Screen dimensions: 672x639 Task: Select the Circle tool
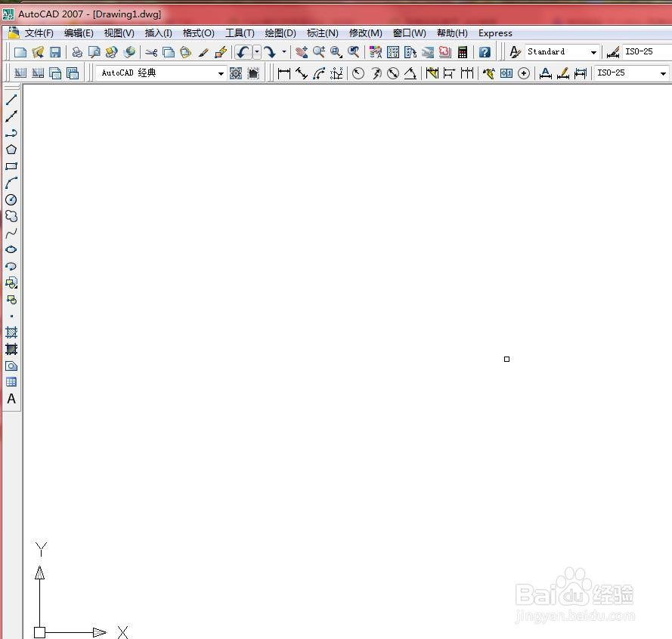coord(11,199)
